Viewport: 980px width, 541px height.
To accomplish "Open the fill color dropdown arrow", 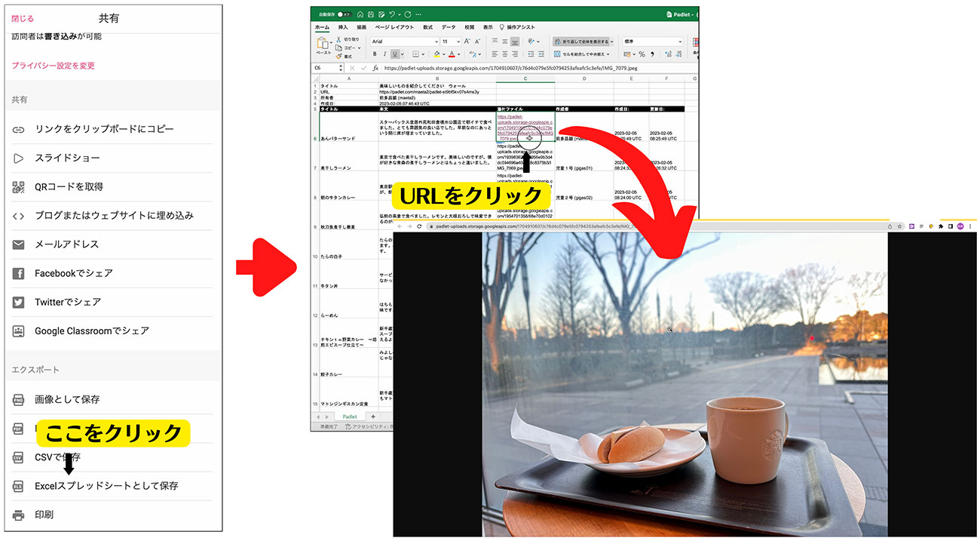I will pos(444,54).
